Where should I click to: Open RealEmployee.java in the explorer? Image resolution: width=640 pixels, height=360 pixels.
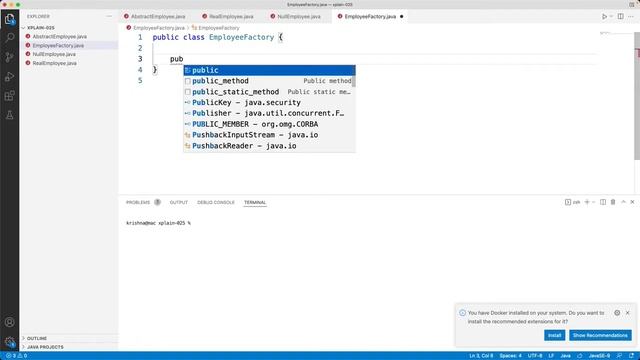click(55, 63)
